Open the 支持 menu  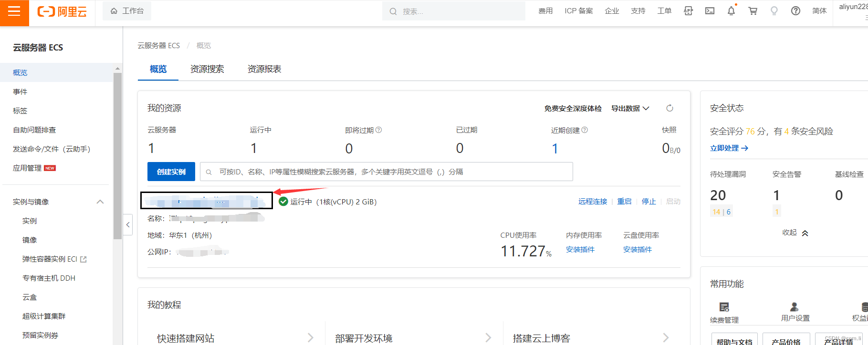(638, 11)
